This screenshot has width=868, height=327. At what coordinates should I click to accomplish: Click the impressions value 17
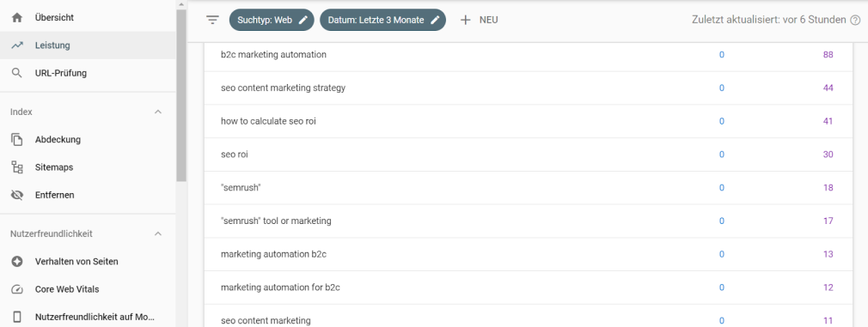[828, 221]
